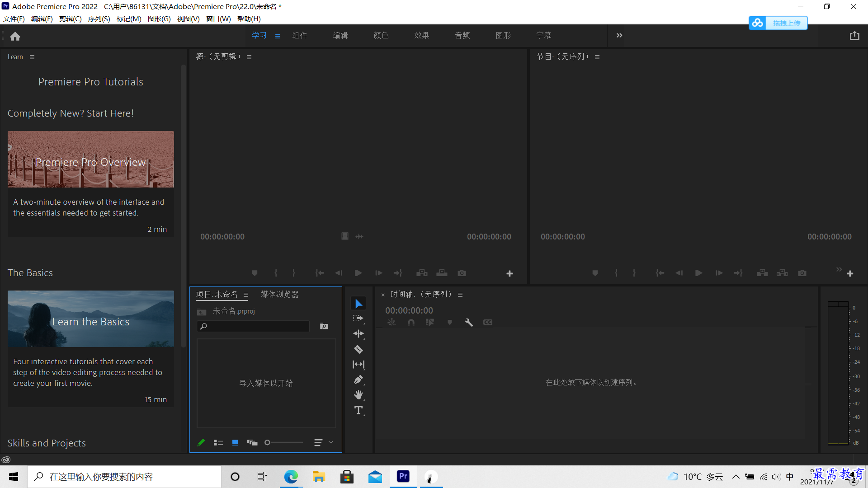Open Microsoft Edge from taskbar

click(291, 477)
